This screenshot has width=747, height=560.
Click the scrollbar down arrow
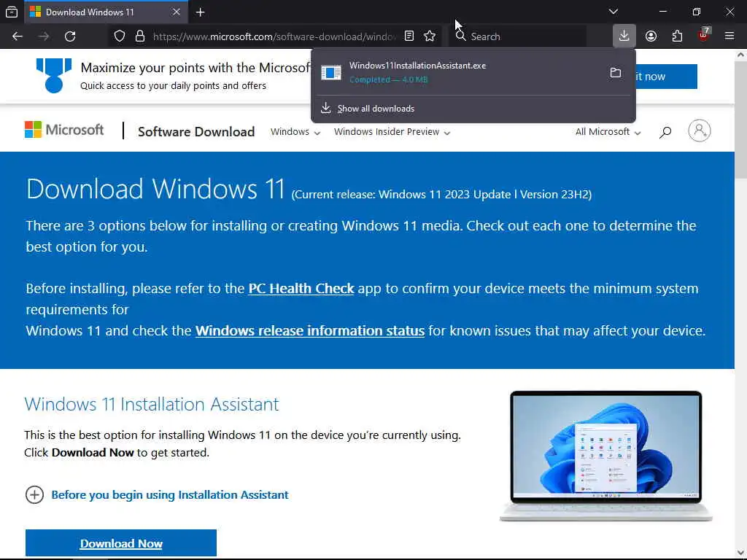(x=741, y=553)
